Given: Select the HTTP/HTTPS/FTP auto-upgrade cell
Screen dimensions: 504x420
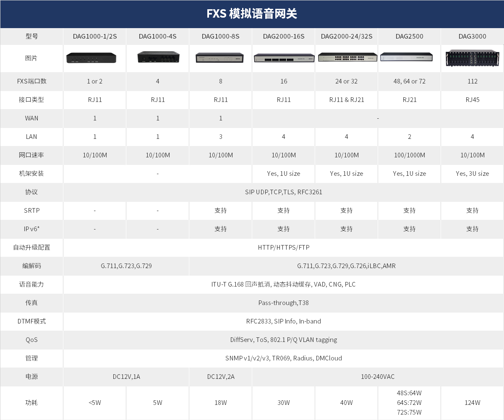Looking at the screenshot, I should click(x=284, y=248).
